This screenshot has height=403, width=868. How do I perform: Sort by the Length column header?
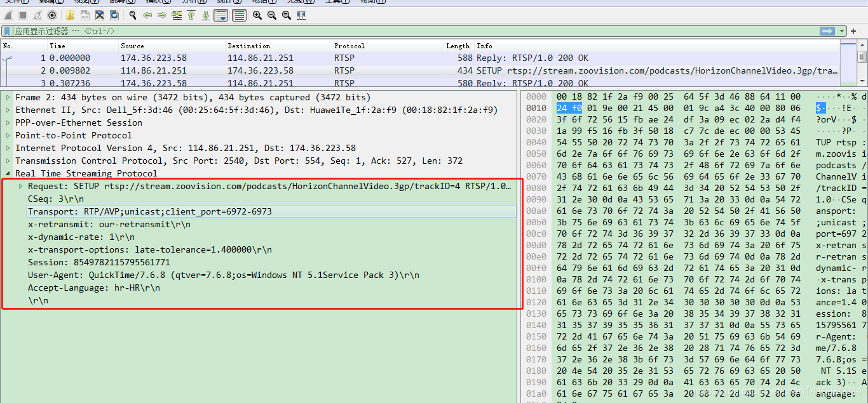(x=458, y=46)
